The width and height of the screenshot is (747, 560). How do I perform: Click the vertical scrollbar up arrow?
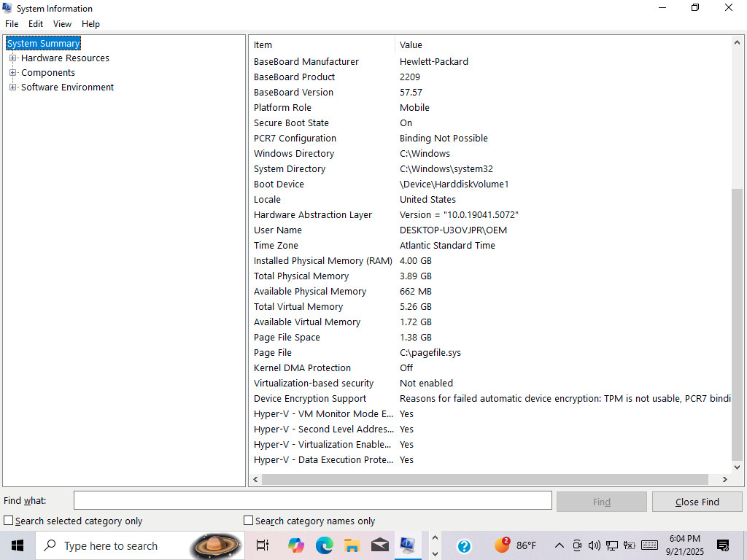tap(737, 42)
